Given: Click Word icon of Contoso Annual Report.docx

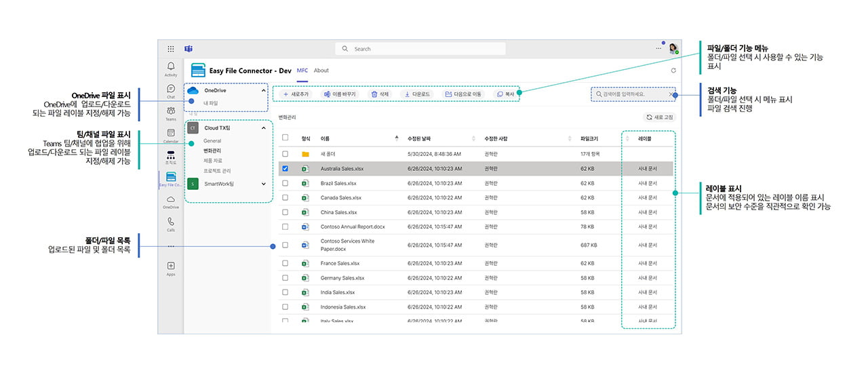Looking at the screenshot, I should tap(305, 227).
